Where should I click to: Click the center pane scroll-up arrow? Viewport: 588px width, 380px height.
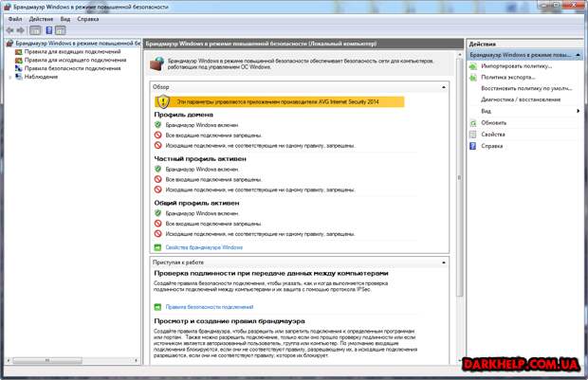pyautogui.click(x=460, y=55)
